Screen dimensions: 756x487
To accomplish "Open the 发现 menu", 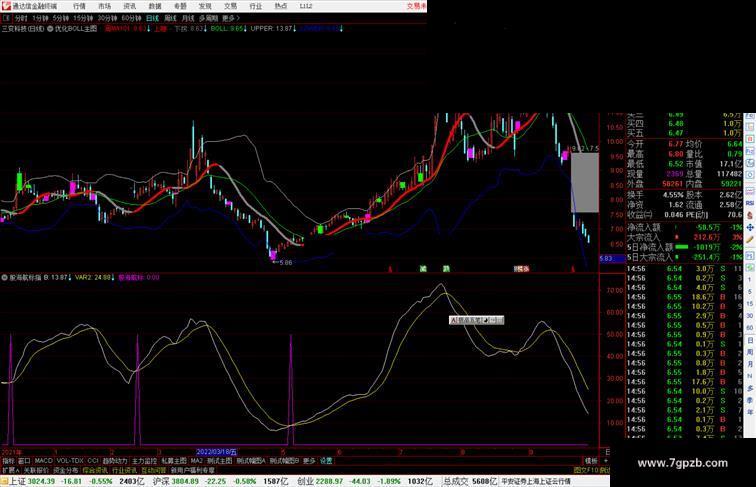I will pyautogui.click(x=205, y=6).
